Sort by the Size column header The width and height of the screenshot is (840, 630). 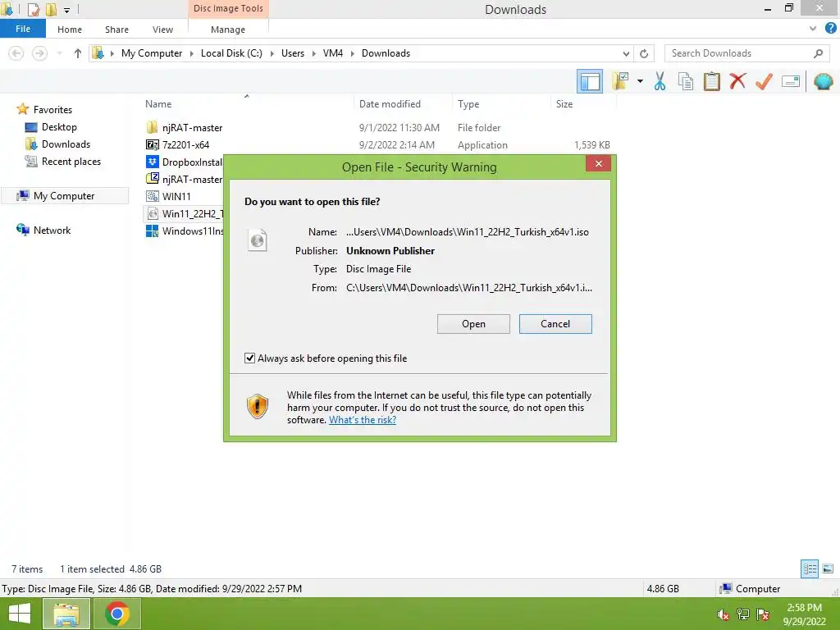(x=564, y=104)
